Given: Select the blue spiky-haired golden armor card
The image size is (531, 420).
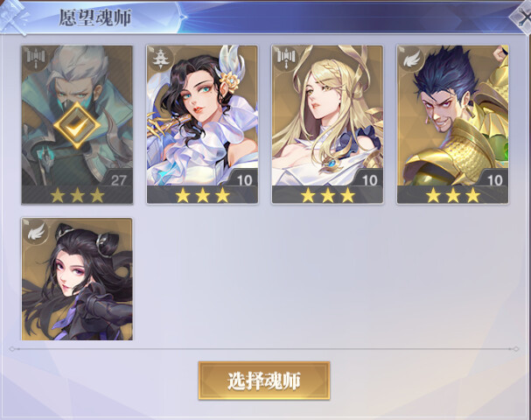Looking at the screenshot, I should point(453,125).
